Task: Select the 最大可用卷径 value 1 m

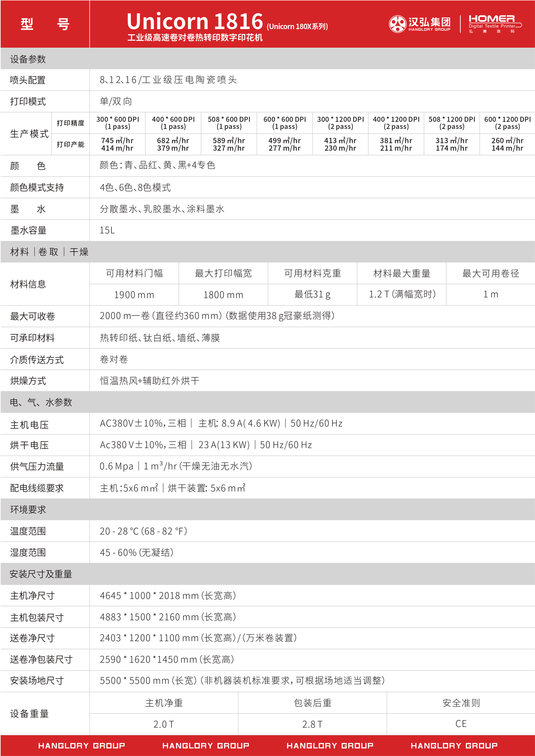Action: pos(491,295)
